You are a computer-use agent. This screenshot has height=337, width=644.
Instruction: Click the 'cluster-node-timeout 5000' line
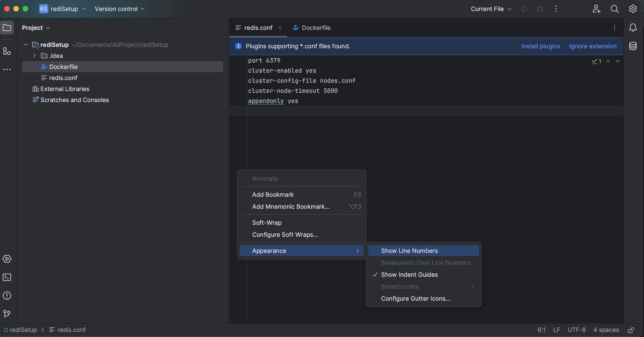(x=293, y=91)
